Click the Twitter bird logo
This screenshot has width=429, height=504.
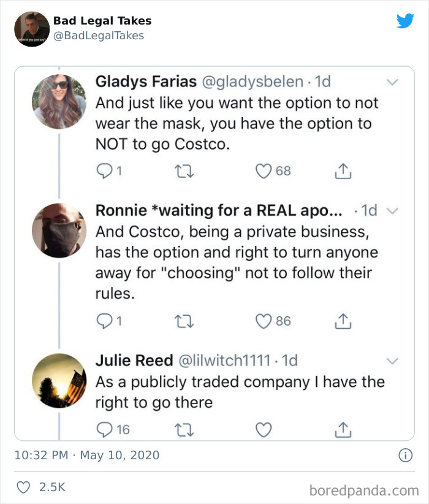click(406, 20)
